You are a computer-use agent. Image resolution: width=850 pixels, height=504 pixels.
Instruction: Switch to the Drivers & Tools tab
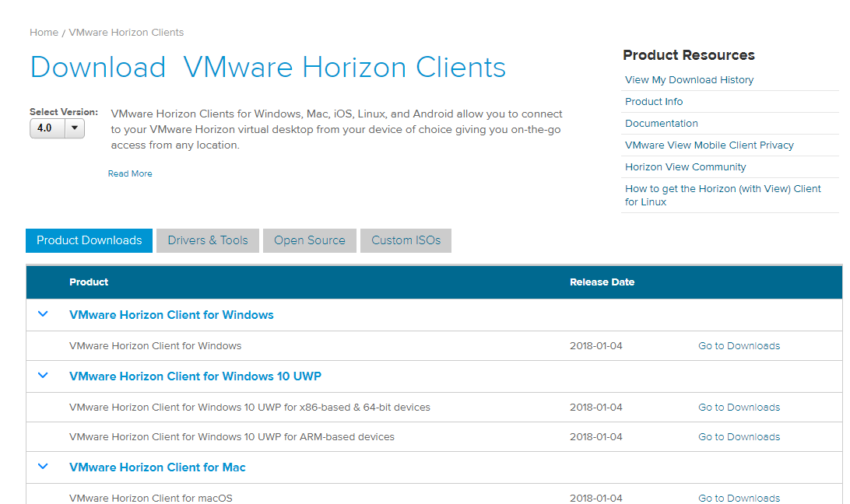[x=208, y=240]
